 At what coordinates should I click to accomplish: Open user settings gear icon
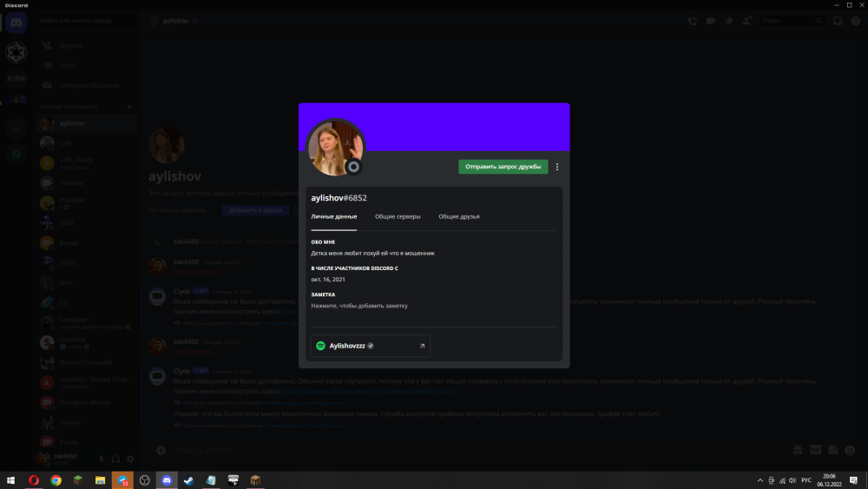coord(130,459)
